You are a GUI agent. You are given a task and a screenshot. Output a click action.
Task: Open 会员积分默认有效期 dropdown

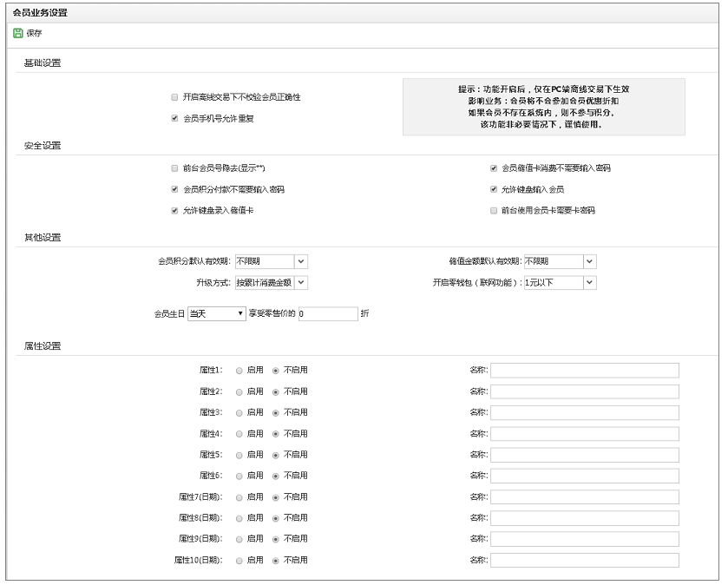[300, 260]
